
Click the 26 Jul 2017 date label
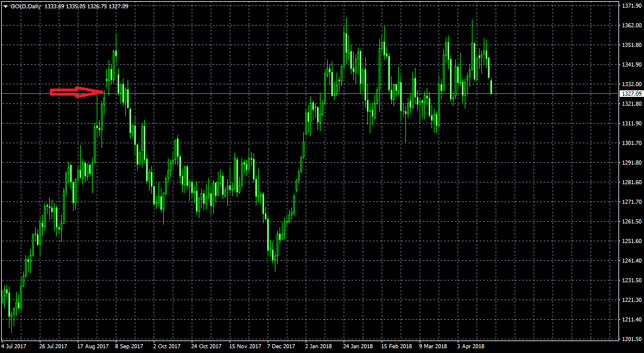point(53,346)
